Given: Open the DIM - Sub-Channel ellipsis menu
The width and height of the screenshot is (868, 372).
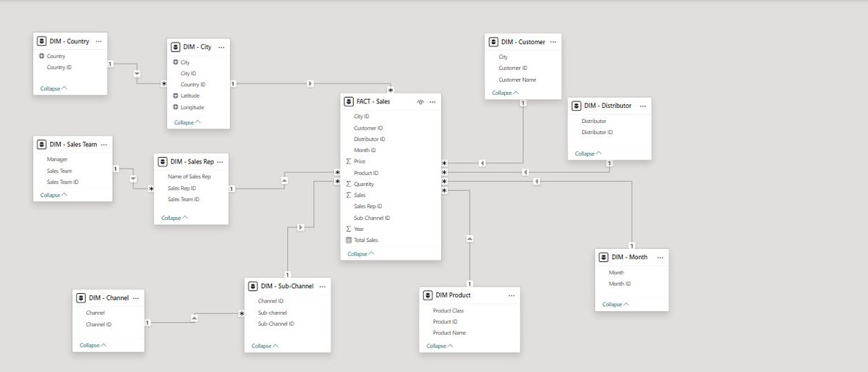Looking at the screenshot, I should 323,287.
